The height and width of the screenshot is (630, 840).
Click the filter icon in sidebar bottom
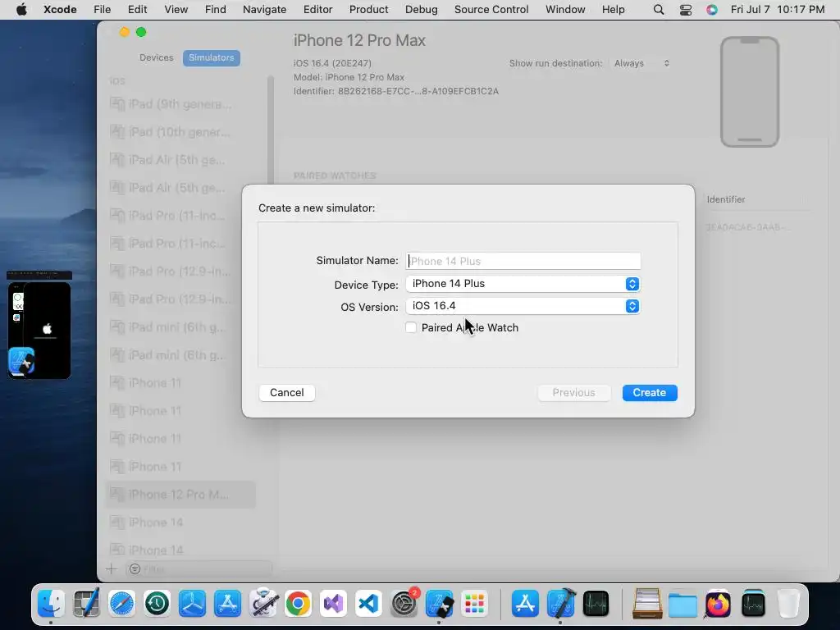[135, 569]
